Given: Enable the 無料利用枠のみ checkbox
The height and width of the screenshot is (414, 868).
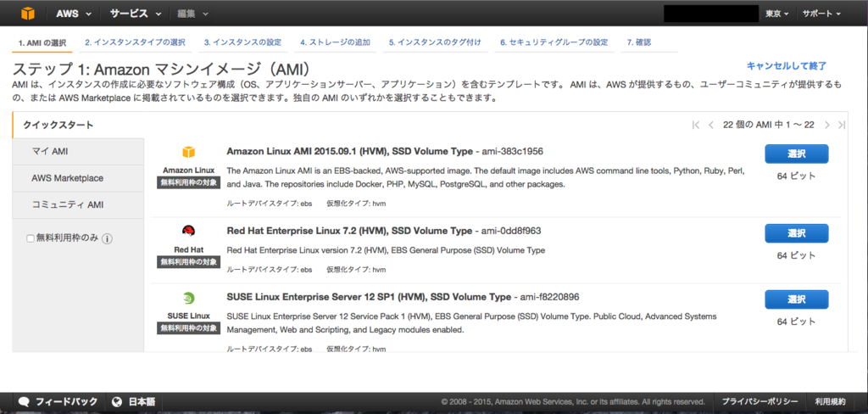Looking at the screenshot, I should pos(31,238).
